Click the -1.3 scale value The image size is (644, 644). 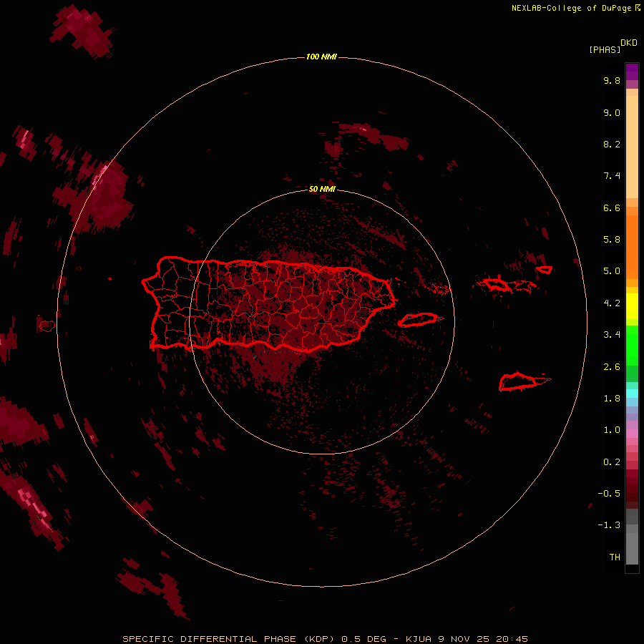pyautogui.click(x=609, y=525)
